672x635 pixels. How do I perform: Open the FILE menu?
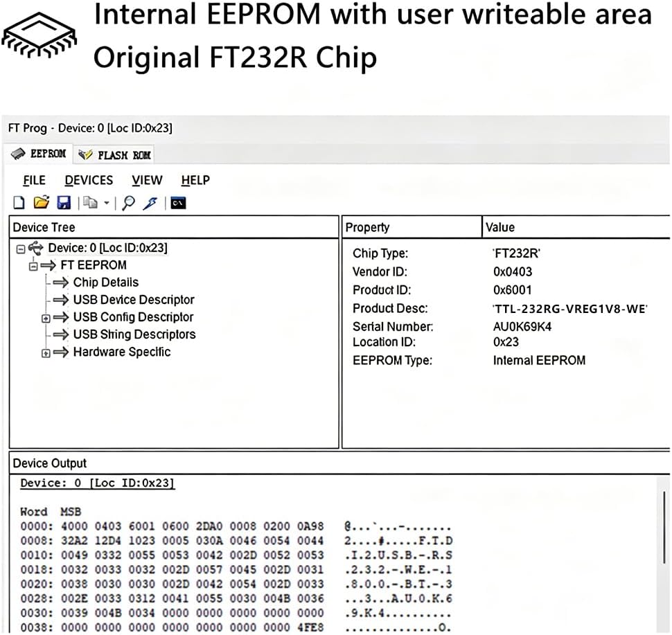point(34,180)
